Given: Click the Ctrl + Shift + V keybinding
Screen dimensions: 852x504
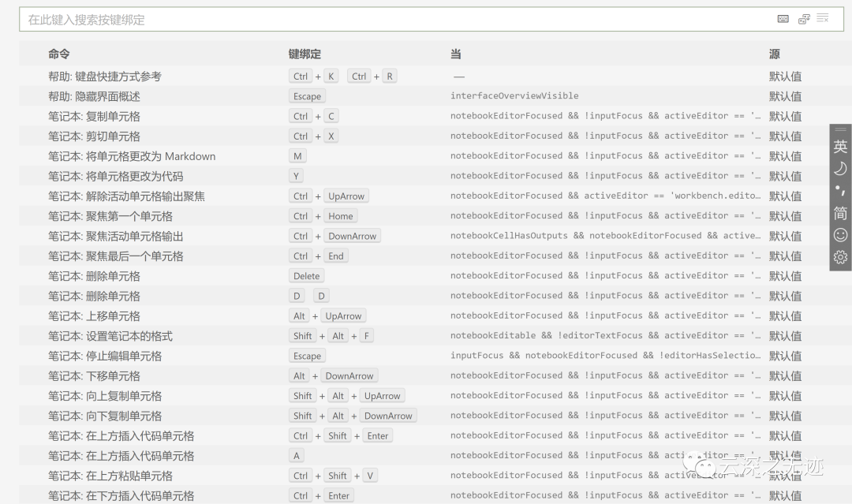Looking at the screenshot, I should tap(333, 476).
